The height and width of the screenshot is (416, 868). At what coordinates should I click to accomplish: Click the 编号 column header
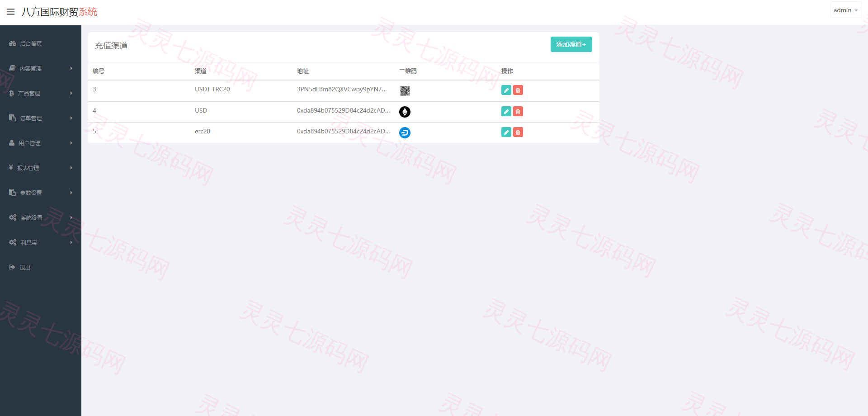coord(99,71)
